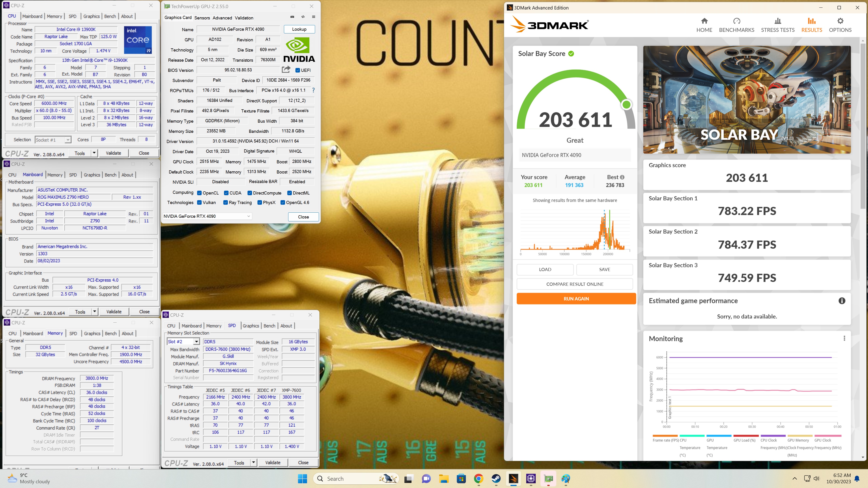Image resolution: width=868 pixels, height=488 pixels.
Task: Open Windows Start button
Action: click(303, 479)
